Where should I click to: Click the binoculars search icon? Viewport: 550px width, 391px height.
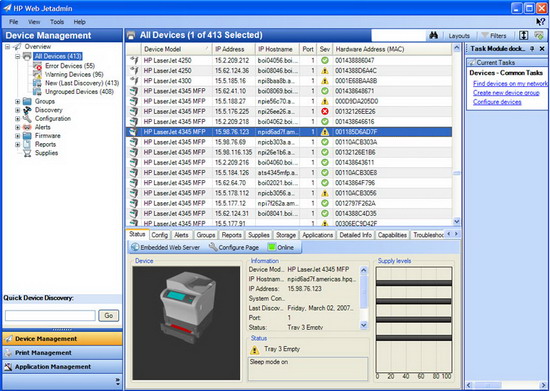point(434,35)
